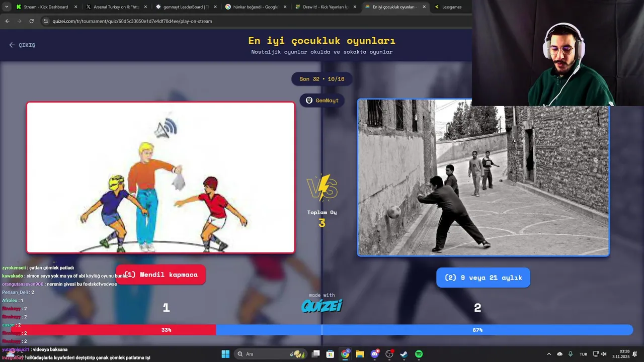Image resolution: width=644 pixels, height=362 pixels.
Task: Vote for (2) 9 veya 21 aylık
Action: click(x=483, y=278)
